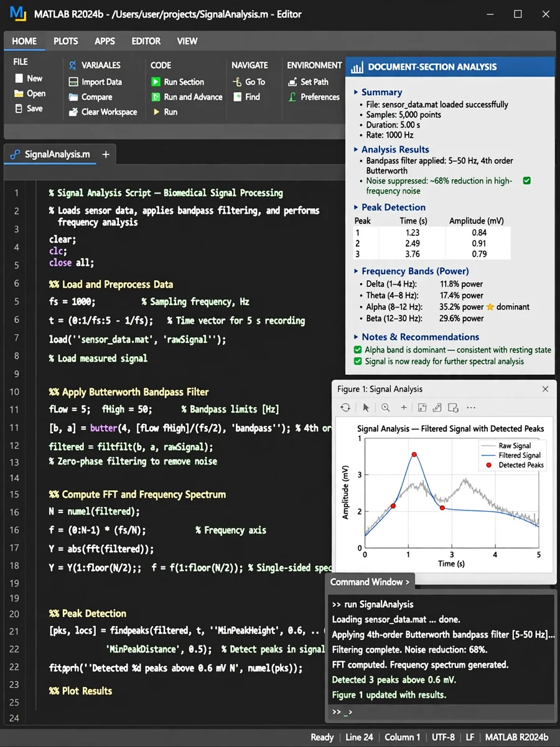Click the Go To navigate icon
The image size is (560, 747).
(237, 82)
